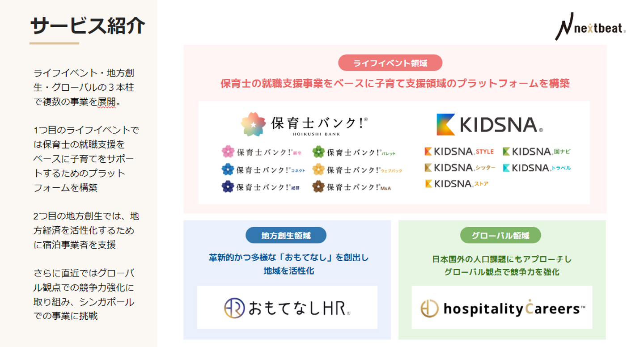
Task: Click the navy 保育士バンク! 総研 flower icon
Action: point(228,186)
